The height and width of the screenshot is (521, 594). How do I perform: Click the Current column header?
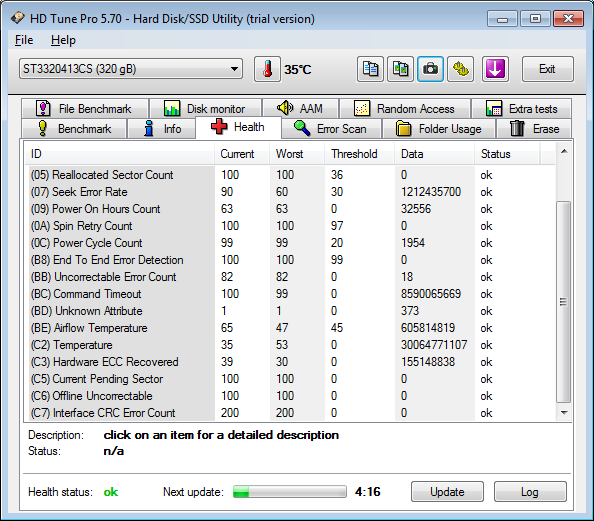pyautogui.click(x=242, y=154)
